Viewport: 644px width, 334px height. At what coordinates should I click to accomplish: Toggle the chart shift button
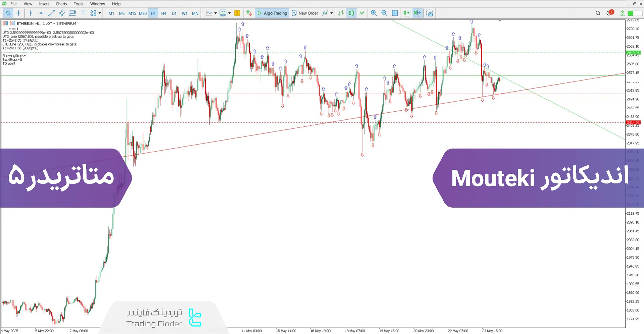point(417,13)
